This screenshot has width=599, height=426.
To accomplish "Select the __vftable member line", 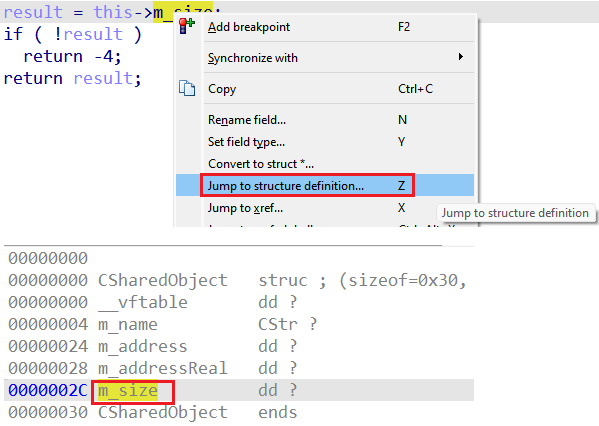I will coord(239,302).
